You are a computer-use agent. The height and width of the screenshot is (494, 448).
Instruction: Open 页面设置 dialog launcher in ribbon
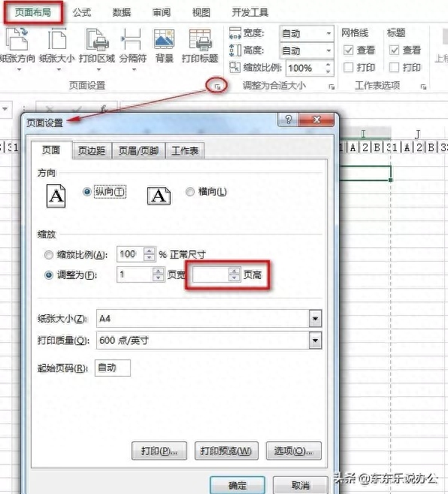point(217,86)
